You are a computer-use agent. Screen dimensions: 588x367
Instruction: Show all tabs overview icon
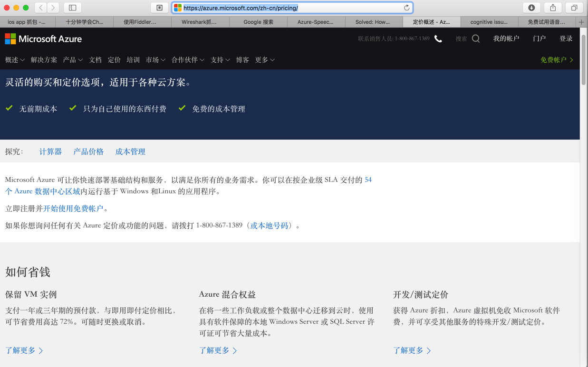(x=574, y=8)
